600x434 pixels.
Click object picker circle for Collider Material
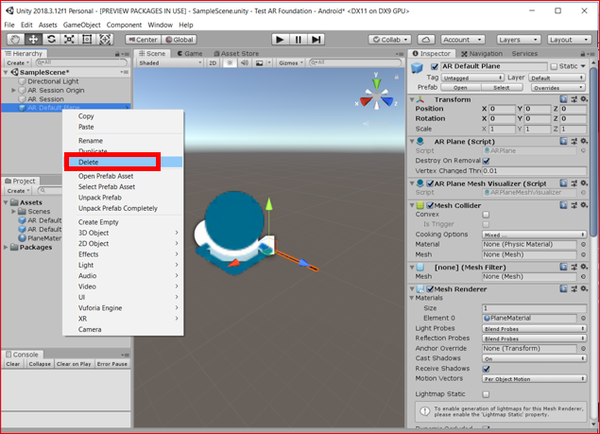pos(583,244)
